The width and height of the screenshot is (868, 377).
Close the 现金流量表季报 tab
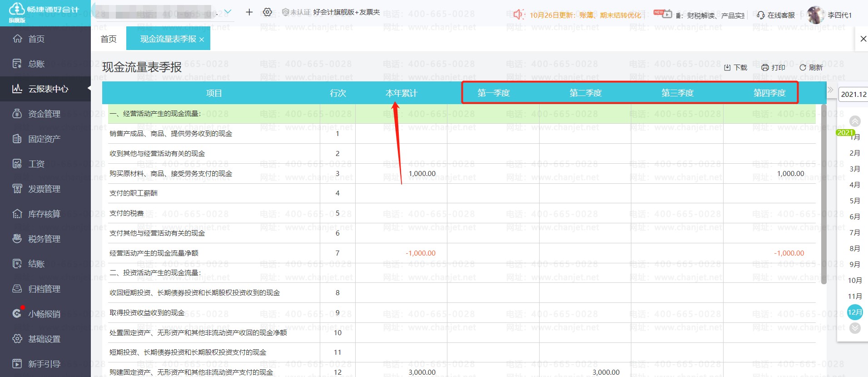(202, 40)
